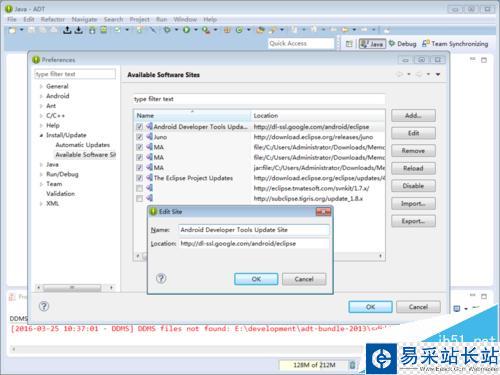
Task: Click the Debug bug toolbar icon
Action: 167,30
